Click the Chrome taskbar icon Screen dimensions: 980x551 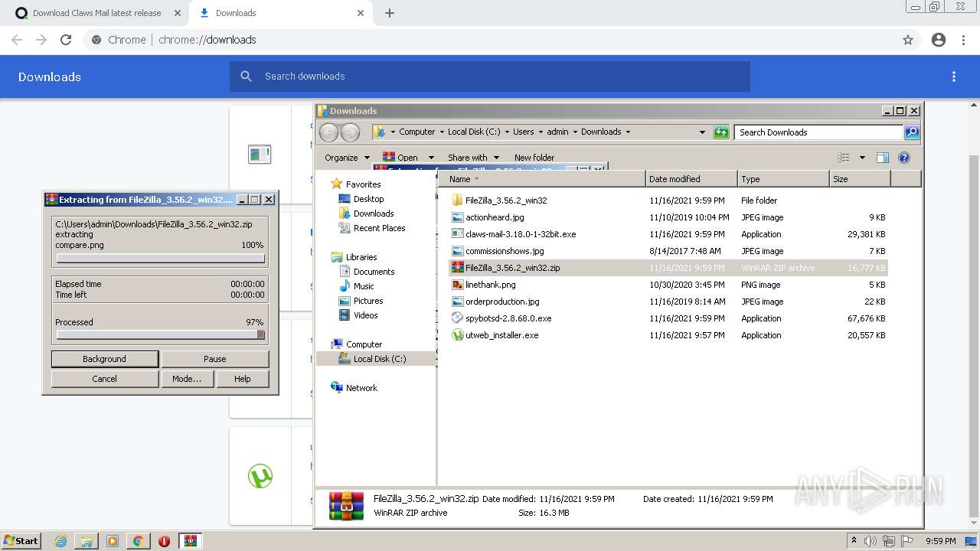click(x=139, y=541)
